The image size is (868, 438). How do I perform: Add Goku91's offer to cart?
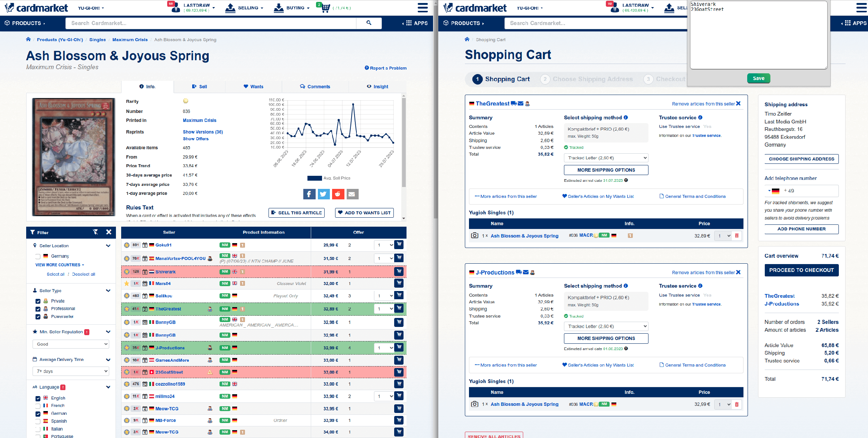coord(399,245)
